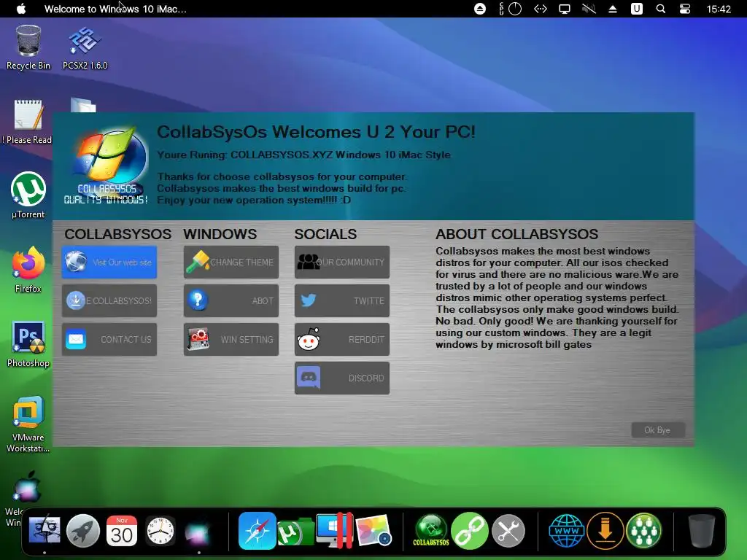Click the DISCORD social button

[342, 378]
